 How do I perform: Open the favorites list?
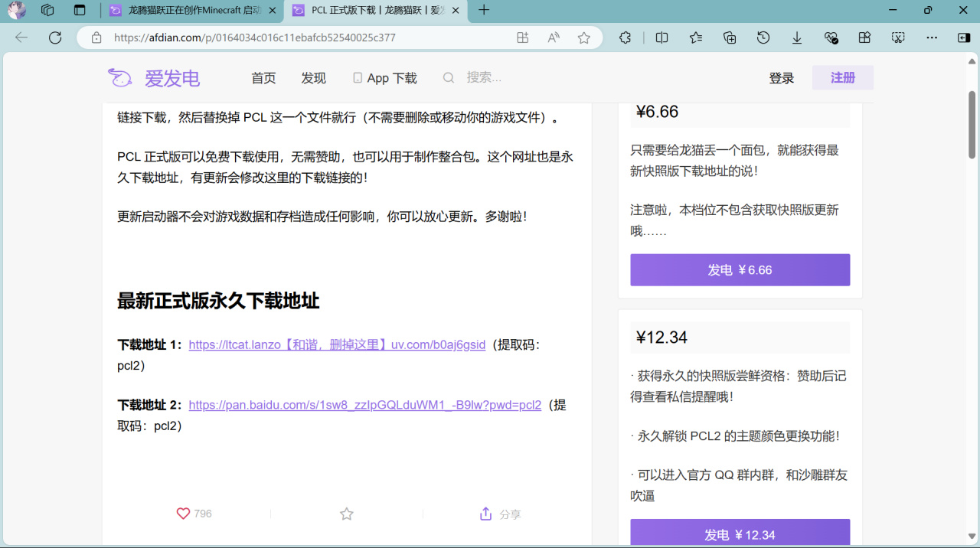696,38
